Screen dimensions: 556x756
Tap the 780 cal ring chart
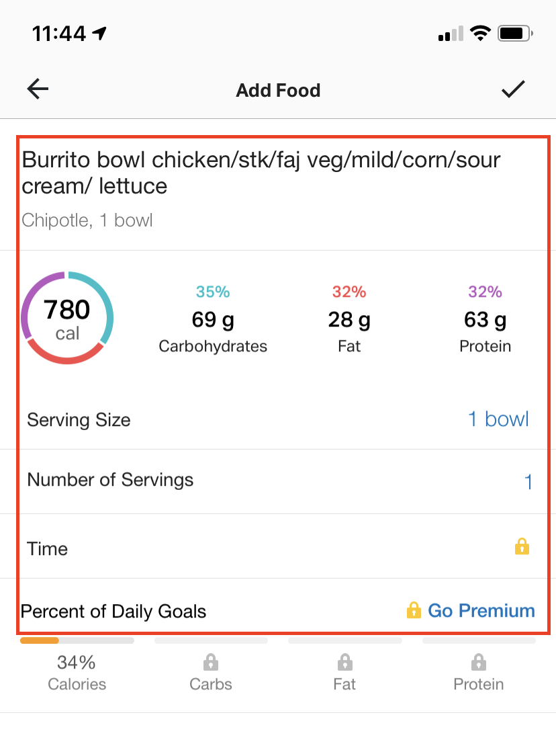(67, 318)
